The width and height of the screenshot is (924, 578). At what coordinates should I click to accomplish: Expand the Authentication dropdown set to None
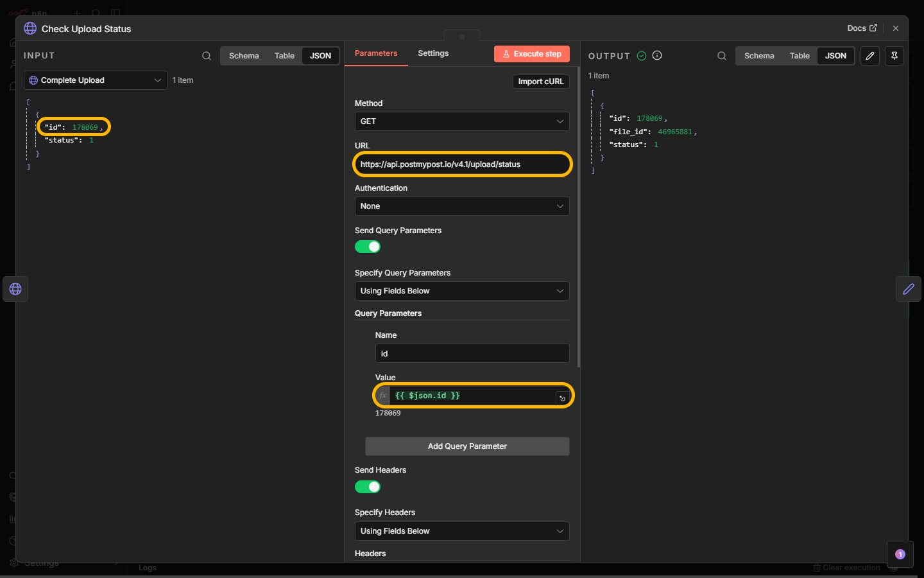(461, 206)
